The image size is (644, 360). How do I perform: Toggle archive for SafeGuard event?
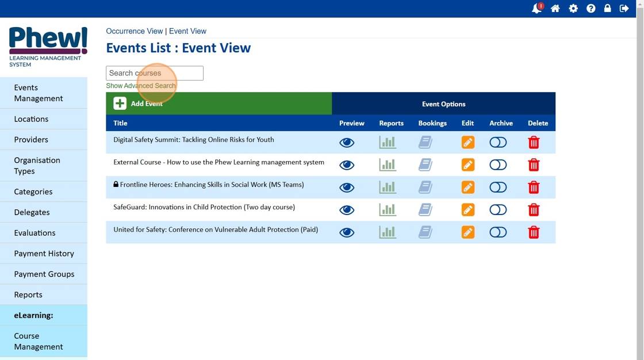[x=498, y=209]
